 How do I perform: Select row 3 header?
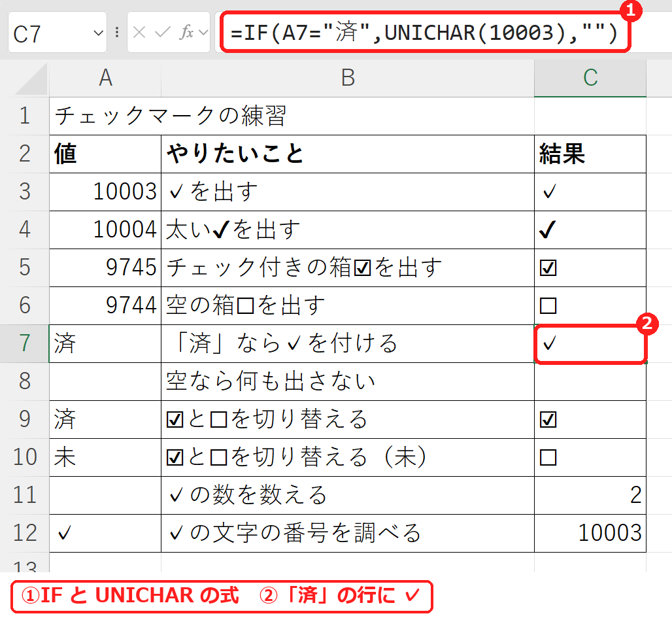tap(24, 192)
